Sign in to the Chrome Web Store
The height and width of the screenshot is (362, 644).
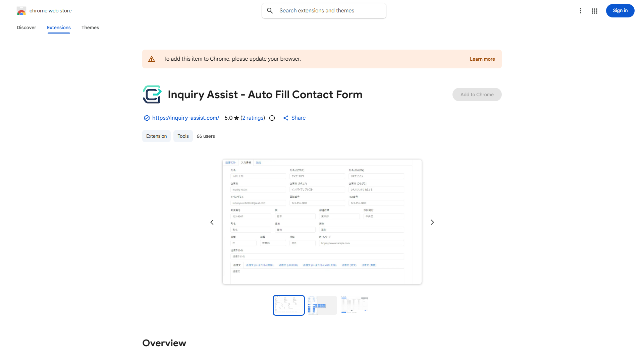620,10
